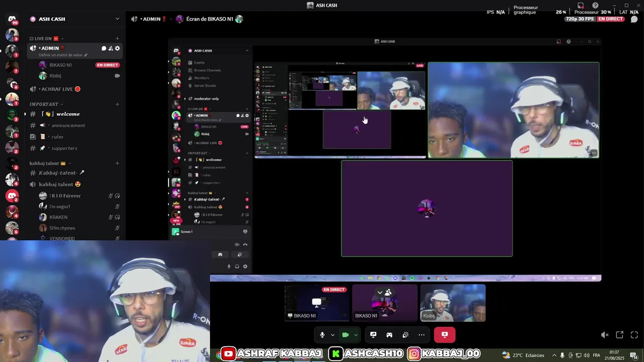This screenshot has width=644, height=362.
Task: Open Windows notification center icon
Action: pyautogui.click(x=634, y=355)
